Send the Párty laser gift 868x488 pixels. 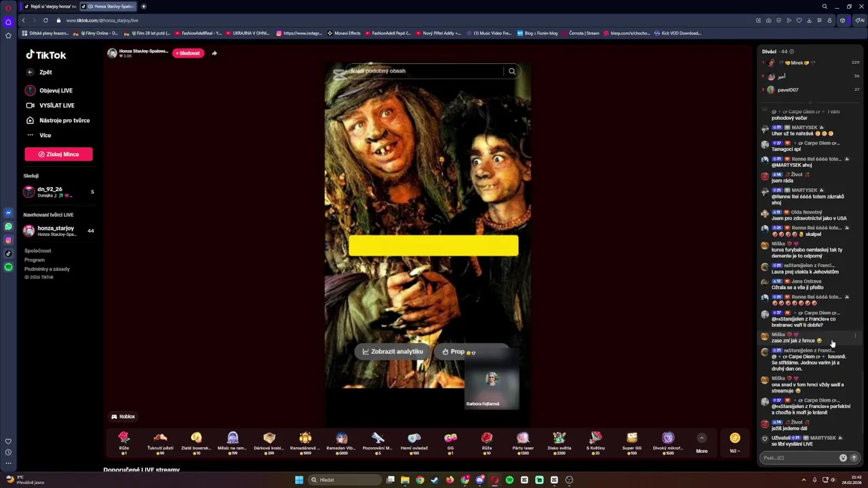point(523,443)
